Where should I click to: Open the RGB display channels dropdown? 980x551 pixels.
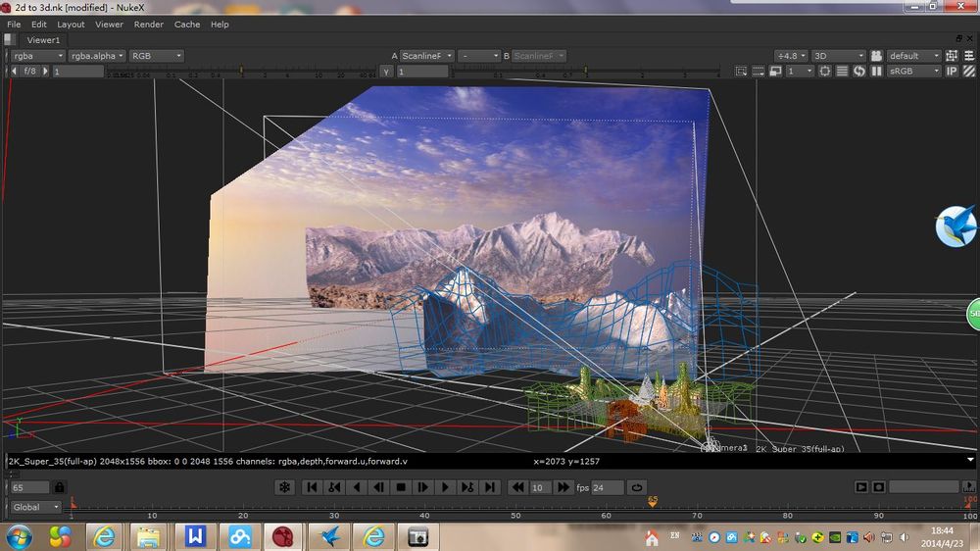[156, 56]
